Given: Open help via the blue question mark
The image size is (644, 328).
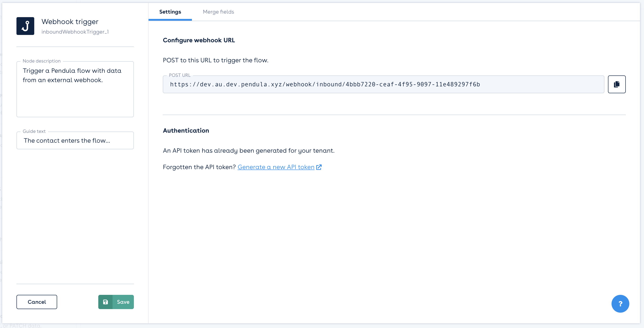Looking at the screenshot, I should click(620, 304).
